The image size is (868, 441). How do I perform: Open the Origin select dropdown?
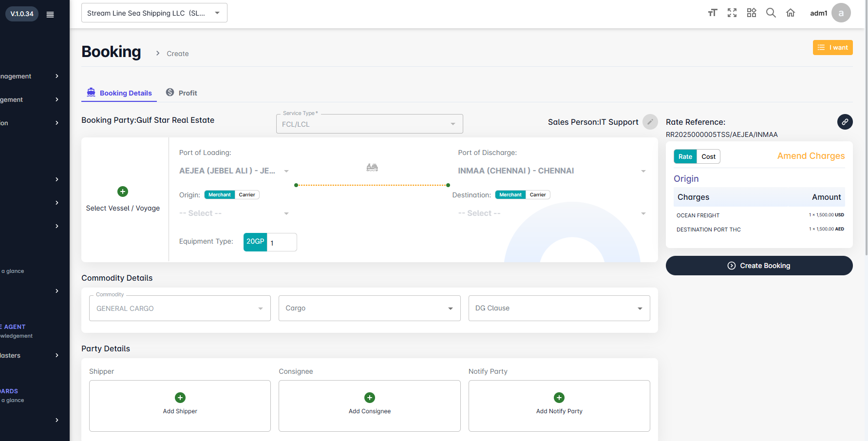(x=234, y=213)
